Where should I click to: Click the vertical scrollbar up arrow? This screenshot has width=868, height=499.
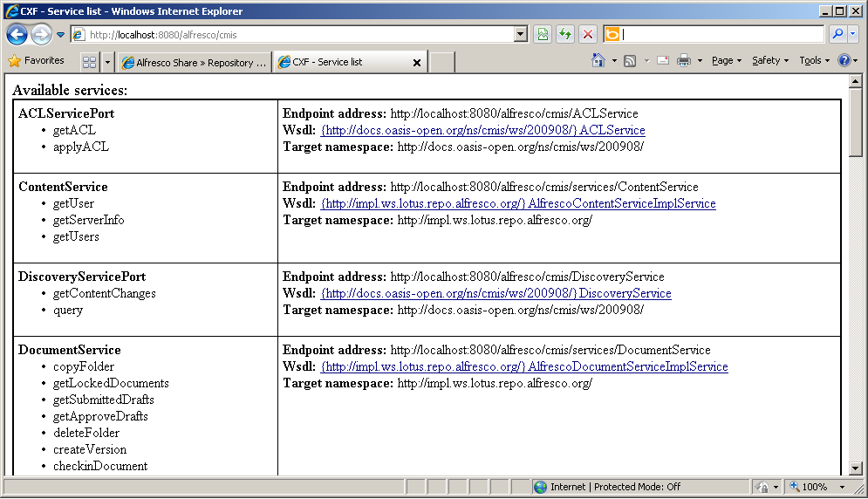click(855, 81)
